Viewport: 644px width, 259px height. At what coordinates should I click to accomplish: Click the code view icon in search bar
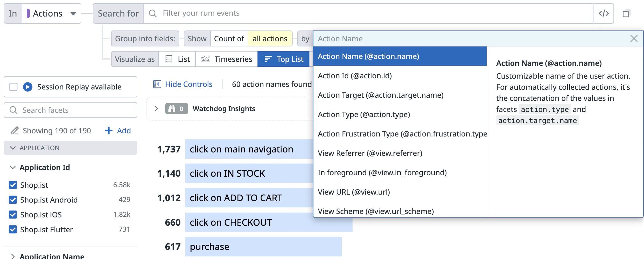point(603,13)
